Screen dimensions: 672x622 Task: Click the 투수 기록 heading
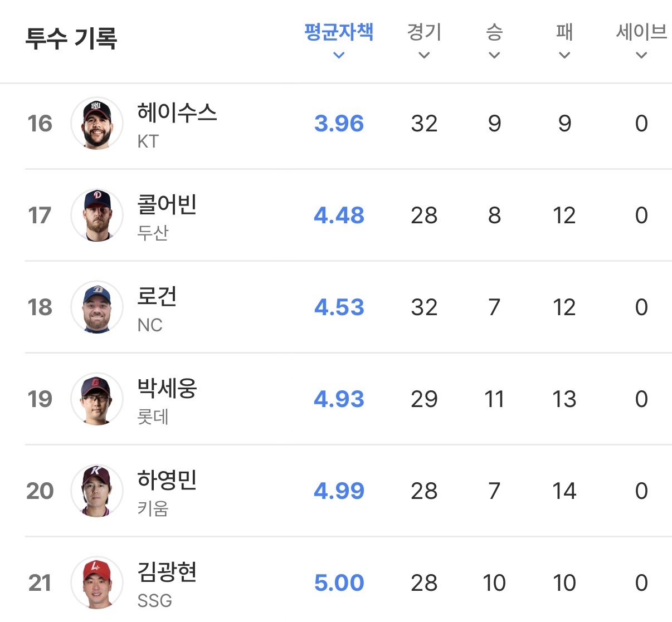coord(71,38)
